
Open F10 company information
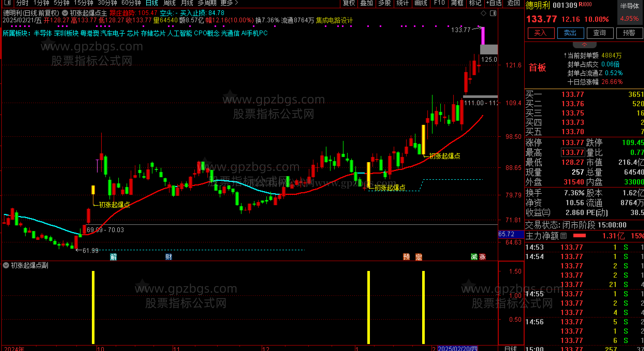pyautogui.click(x=439, y=3)
